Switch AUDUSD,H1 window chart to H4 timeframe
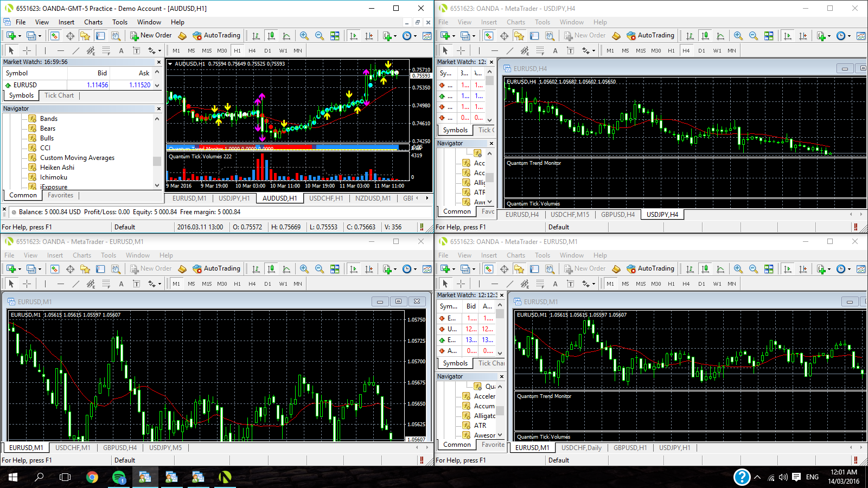Screen dimensions: 868x488 pos(252,50)
